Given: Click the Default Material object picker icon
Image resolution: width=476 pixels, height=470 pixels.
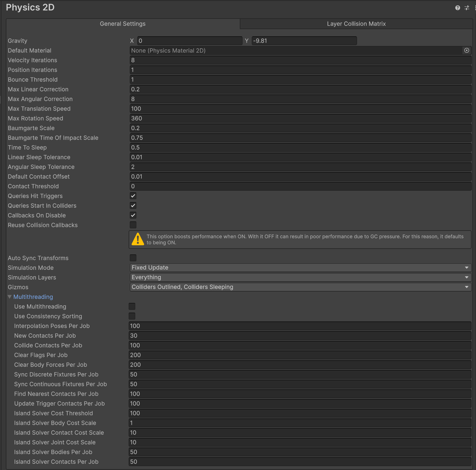Looking at the screenshot, I should coord(467,50).
